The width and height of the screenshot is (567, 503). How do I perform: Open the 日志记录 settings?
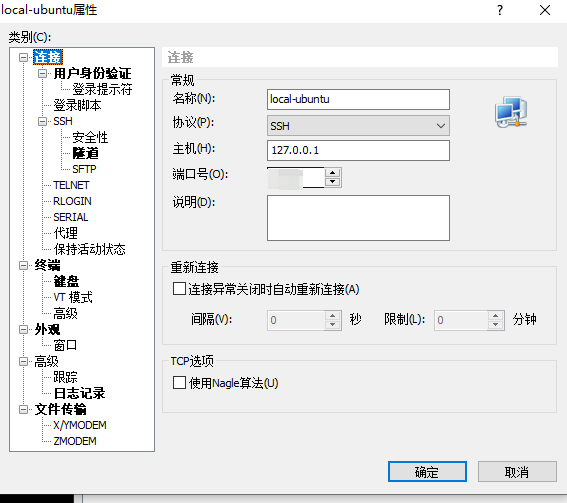click(x=80, y=393)
